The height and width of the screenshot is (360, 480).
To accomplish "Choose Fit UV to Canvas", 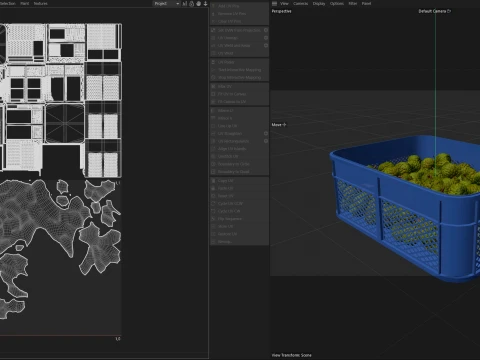I will (239, 94).
